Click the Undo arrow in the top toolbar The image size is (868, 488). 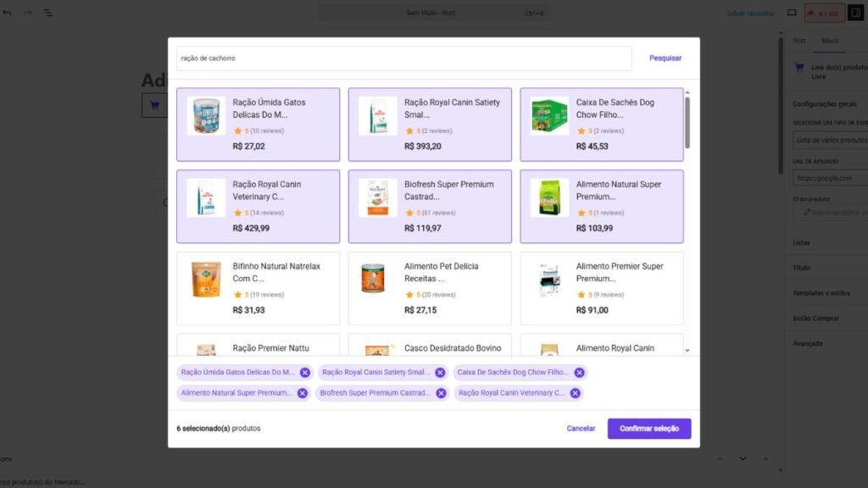8,13
